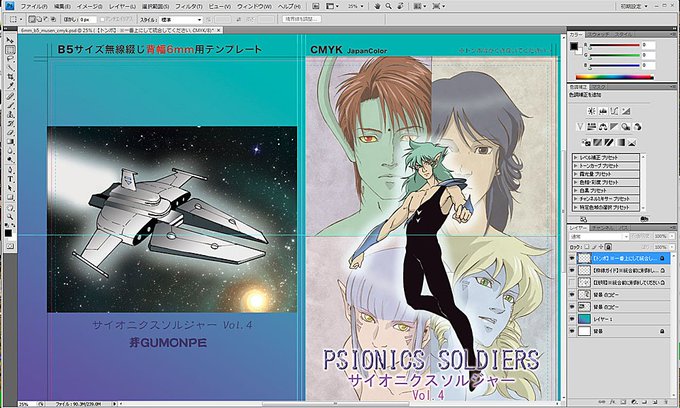
Task: Select the Path Selection arrow tool
Action: pyautogui.click(x=10, y=188)
